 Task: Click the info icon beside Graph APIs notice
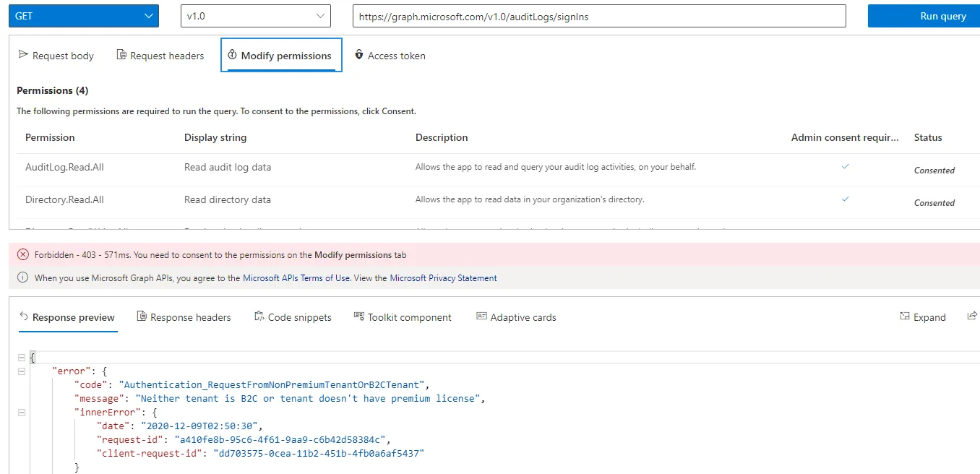[22, 277]
